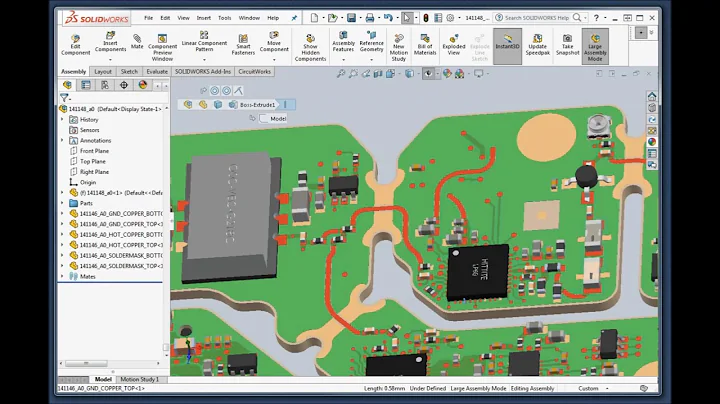Select the Mate tool
Viewport: 720px width, 404px height.
coord(137,41)
